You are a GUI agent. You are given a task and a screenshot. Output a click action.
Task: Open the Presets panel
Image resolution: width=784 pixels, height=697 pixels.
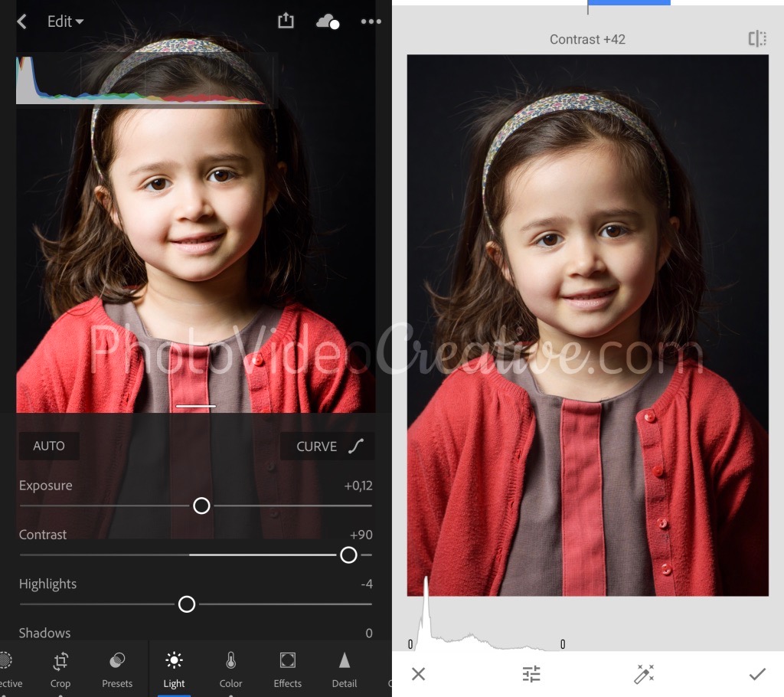pos(117,669)
